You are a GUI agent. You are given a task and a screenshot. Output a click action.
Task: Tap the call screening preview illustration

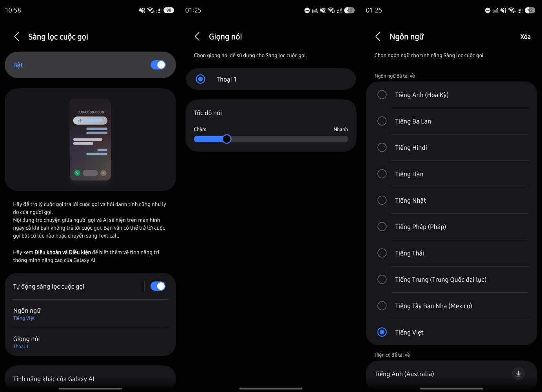point(90,140)
